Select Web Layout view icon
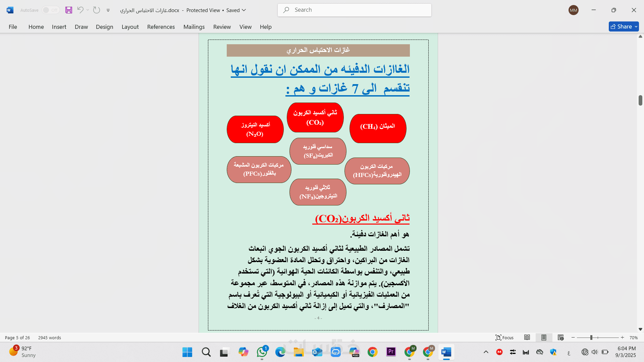Screen dimensions: 644x362 click(560, 338)
